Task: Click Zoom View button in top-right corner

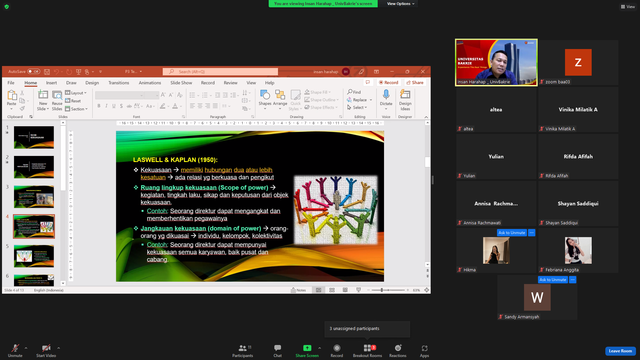Action: point(628,7)
